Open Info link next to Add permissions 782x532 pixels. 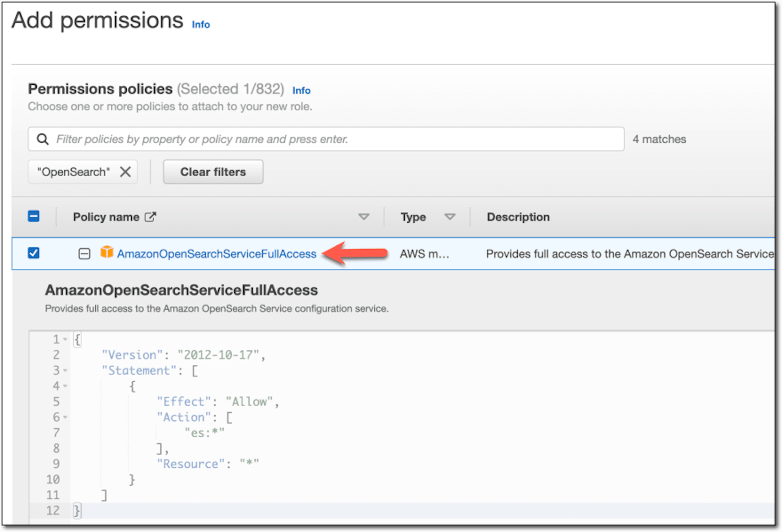[x=201, y=24]
